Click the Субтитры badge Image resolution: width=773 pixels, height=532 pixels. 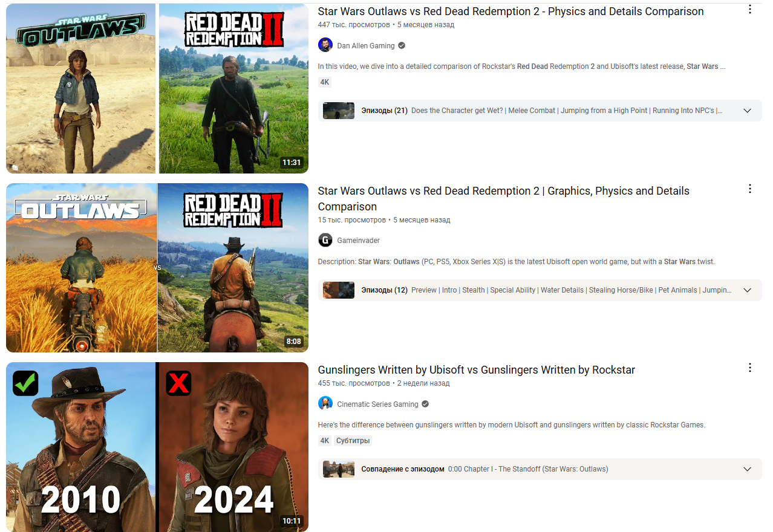click(x=353, y=441)
